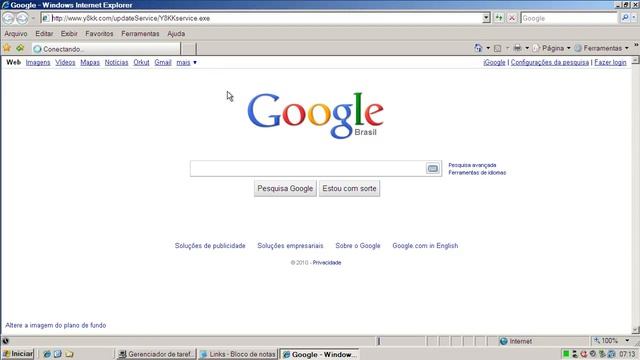Click the Favorites Center star icon
The height and width of the screenshot is (360, 640).
(x=7, y=48)
